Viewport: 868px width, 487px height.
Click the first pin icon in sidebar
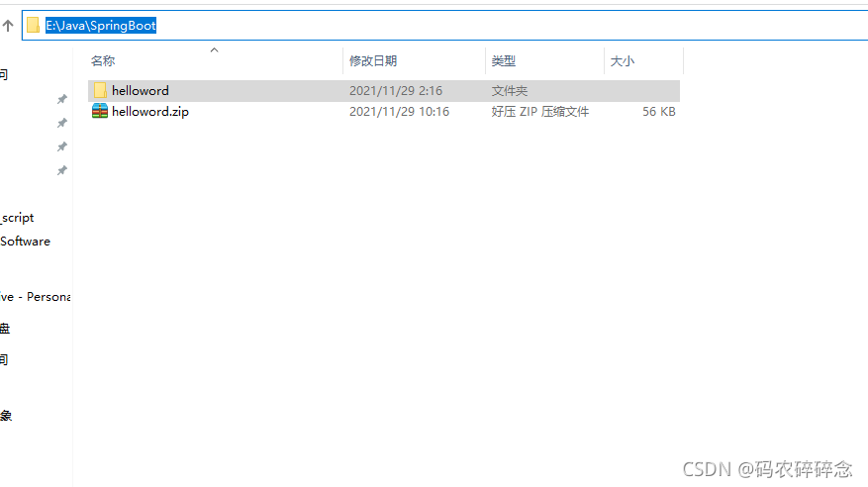pyautogui.click(x=62, y=99)
